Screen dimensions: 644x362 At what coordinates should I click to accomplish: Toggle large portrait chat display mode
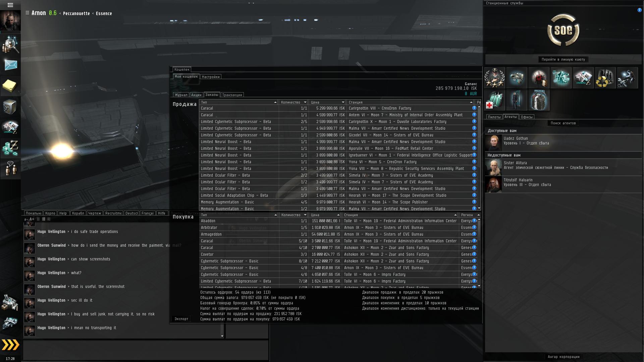49,219
